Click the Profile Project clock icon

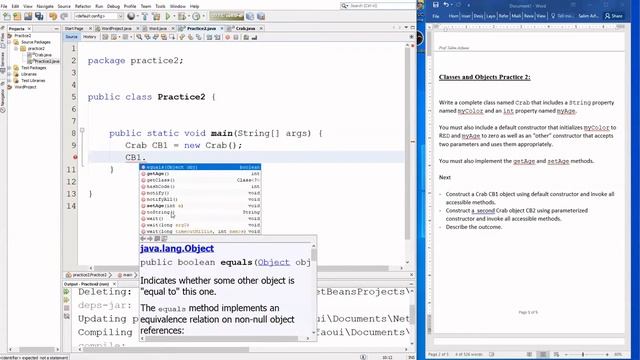(x=196, y=16)
